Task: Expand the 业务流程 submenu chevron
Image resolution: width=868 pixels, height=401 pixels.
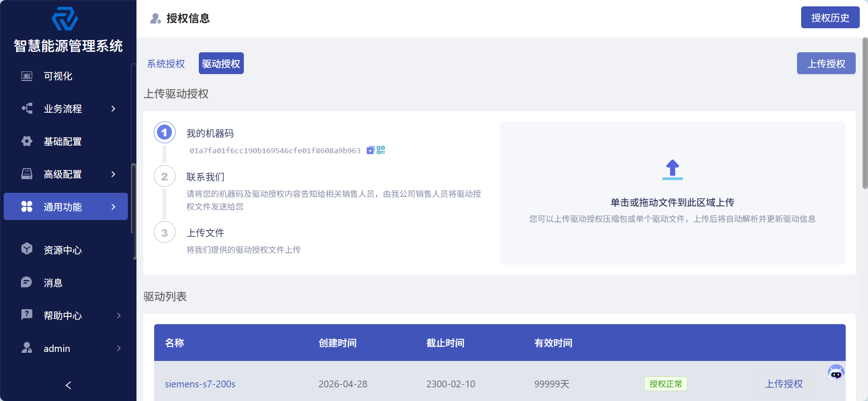Action: click(x=113, y=109)
